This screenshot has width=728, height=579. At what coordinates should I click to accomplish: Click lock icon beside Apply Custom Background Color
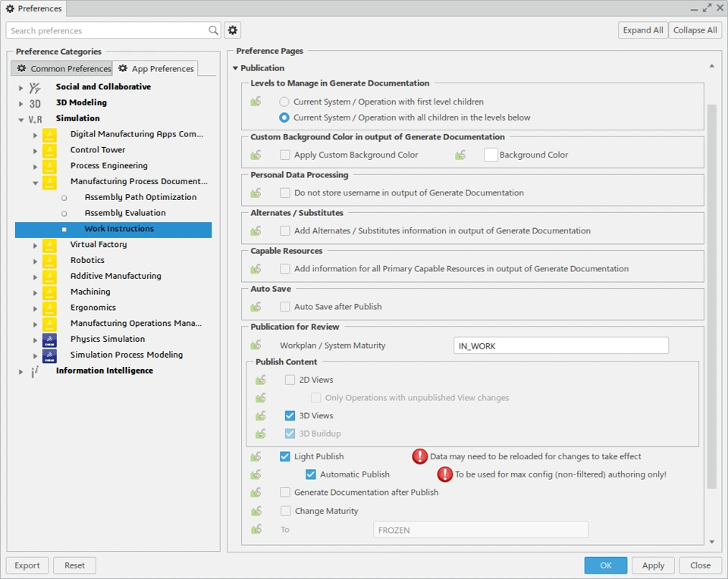(256, 155)
